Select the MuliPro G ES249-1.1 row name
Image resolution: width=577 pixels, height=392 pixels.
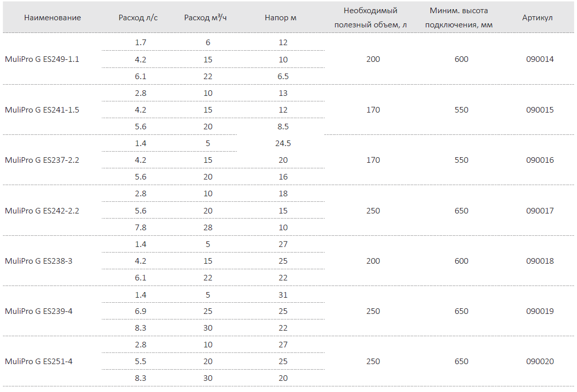click(42, 59)
